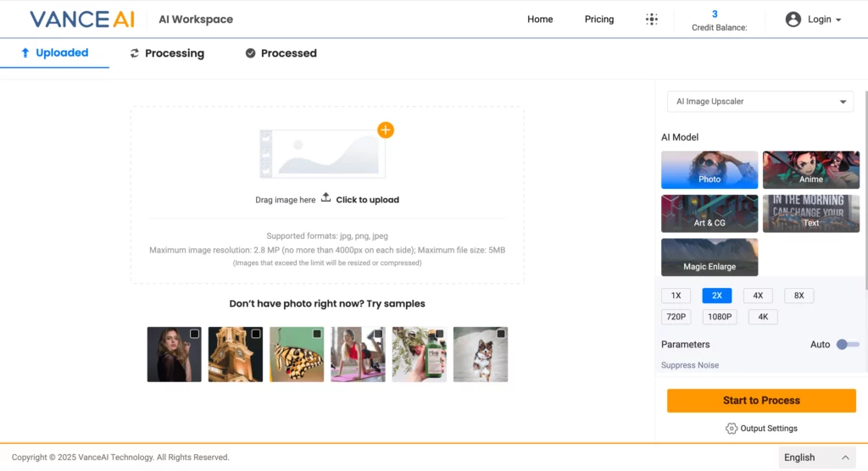Switch to the Processed tab
Viewport: 868px width, 471px height.
click(281, 53)
